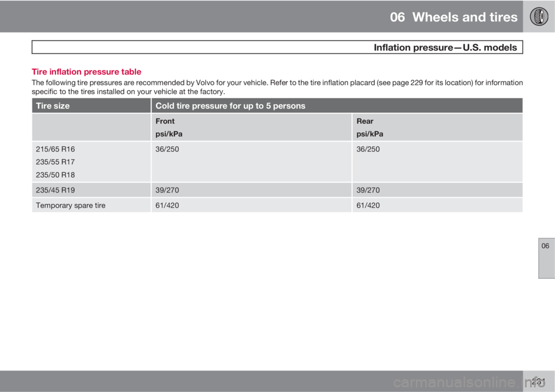
Task: Select tire size '215/65 R16'
Action: 55,149
